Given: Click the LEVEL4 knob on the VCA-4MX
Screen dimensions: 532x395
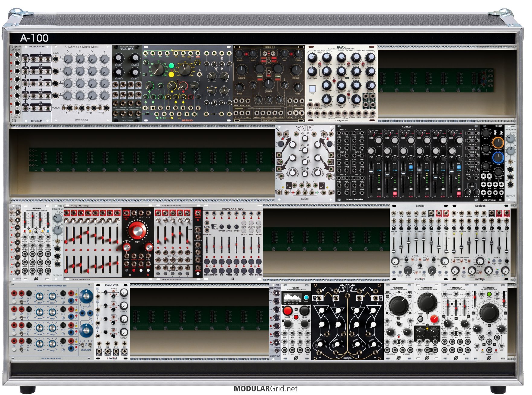Looking at the screenshot, I should tap(135, 72).
